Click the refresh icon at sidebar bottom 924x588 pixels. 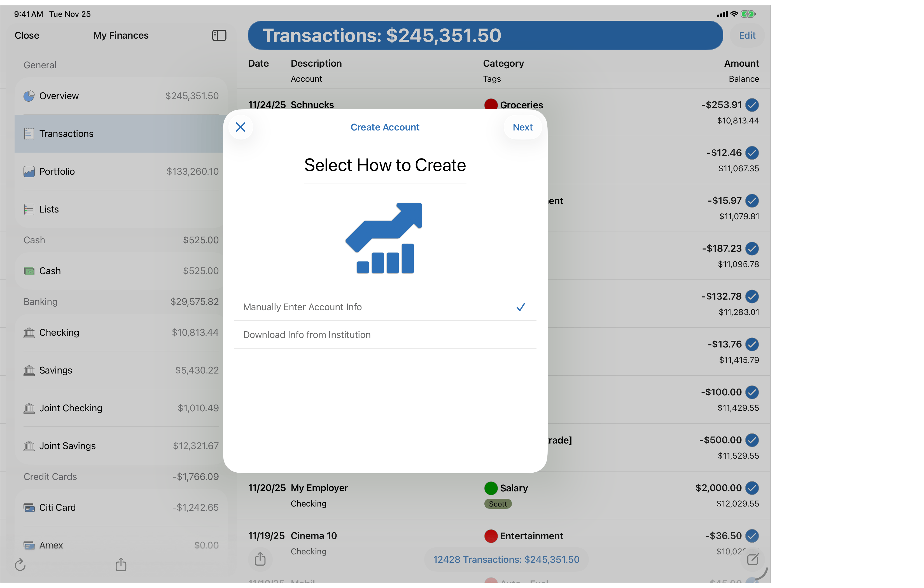coord(20,564)
